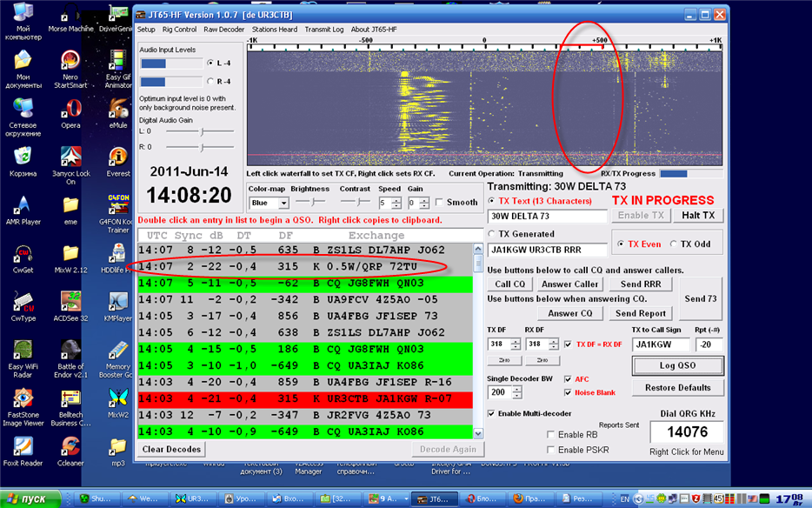
Task: Open FastStone Image Viewer icon
Action: coord(23,407)
